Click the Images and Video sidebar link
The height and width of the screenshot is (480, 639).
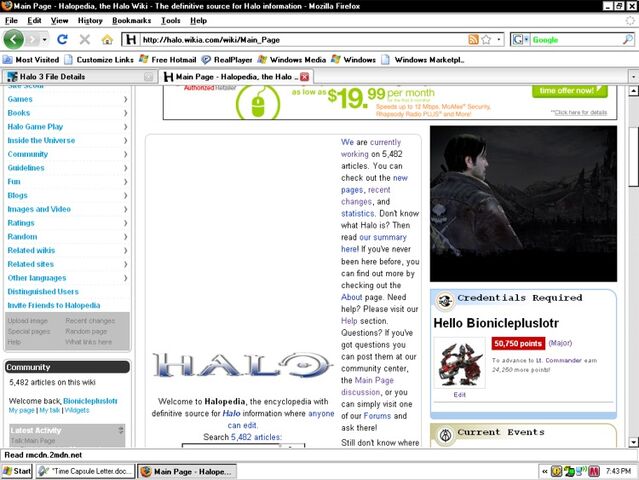39,209
